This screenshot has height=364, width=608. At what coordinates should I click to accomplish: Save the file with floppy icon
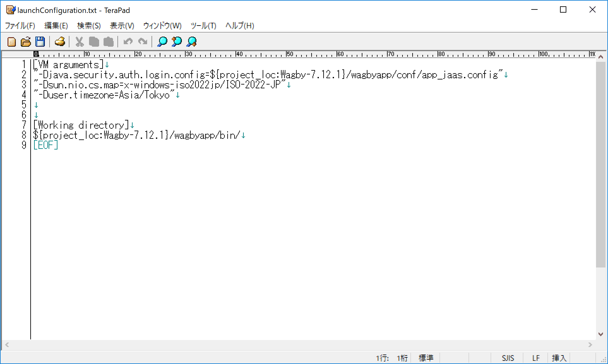pos(40,42)
